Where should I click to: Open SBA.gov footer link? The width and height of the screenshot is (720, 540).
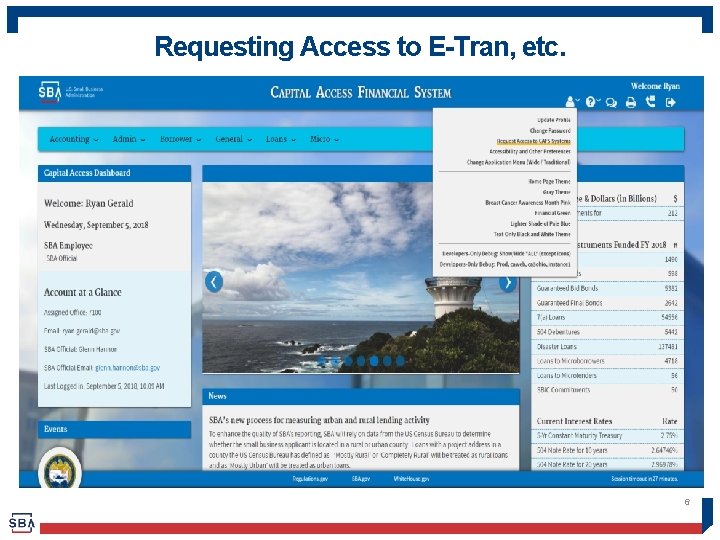pyautogui.click(x=361, y=479)
